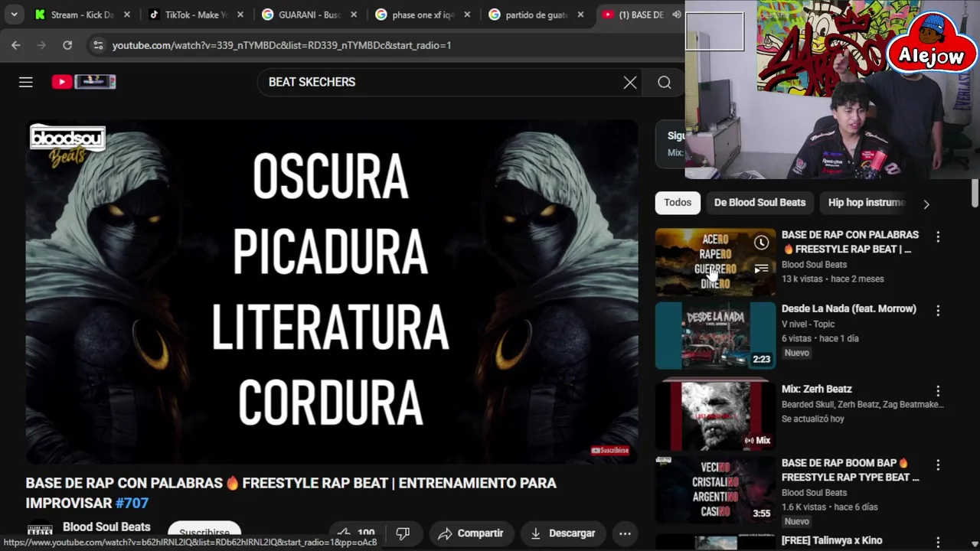
Task: Open Blood Soul Beats channel name
Action: [106, 527]
